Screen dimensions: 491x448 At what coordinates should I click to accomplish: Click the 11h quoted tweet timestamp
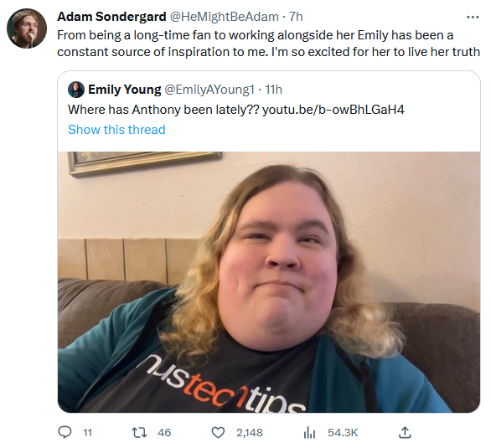point(274,90)
